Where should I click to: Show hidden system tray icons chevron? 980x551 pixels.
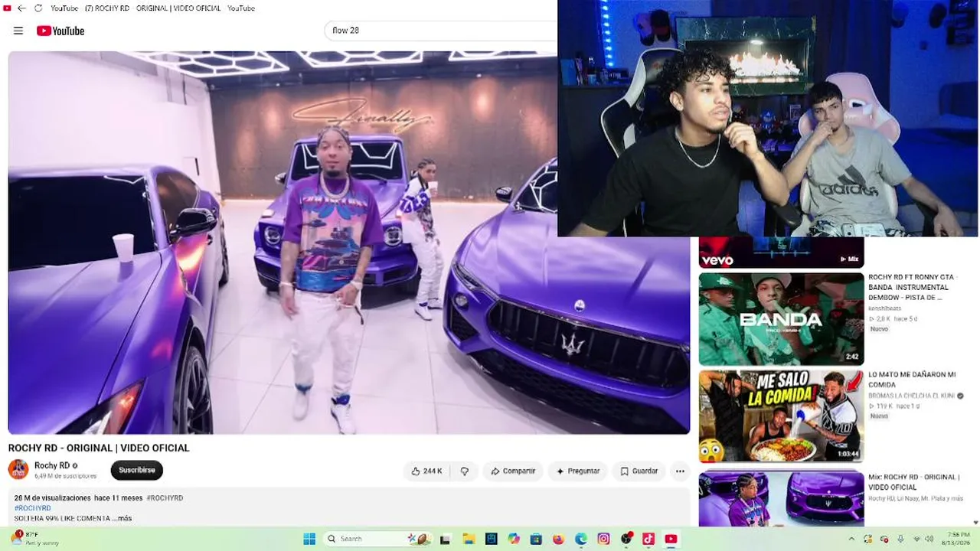point(851,539)
